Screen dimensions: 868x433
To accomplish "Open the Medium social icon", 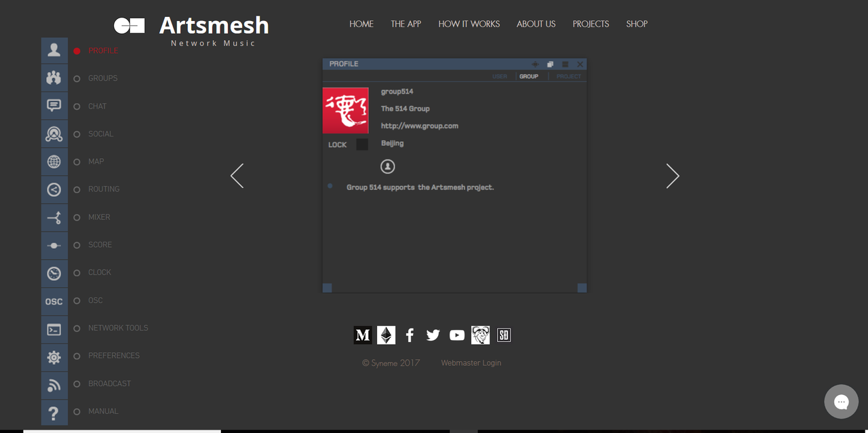I will [363, 335].
